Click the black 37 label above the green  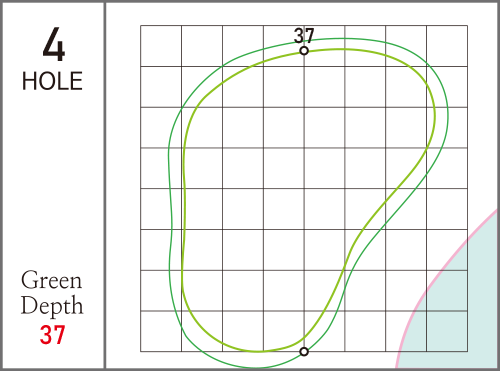click(x=304, y=36)
